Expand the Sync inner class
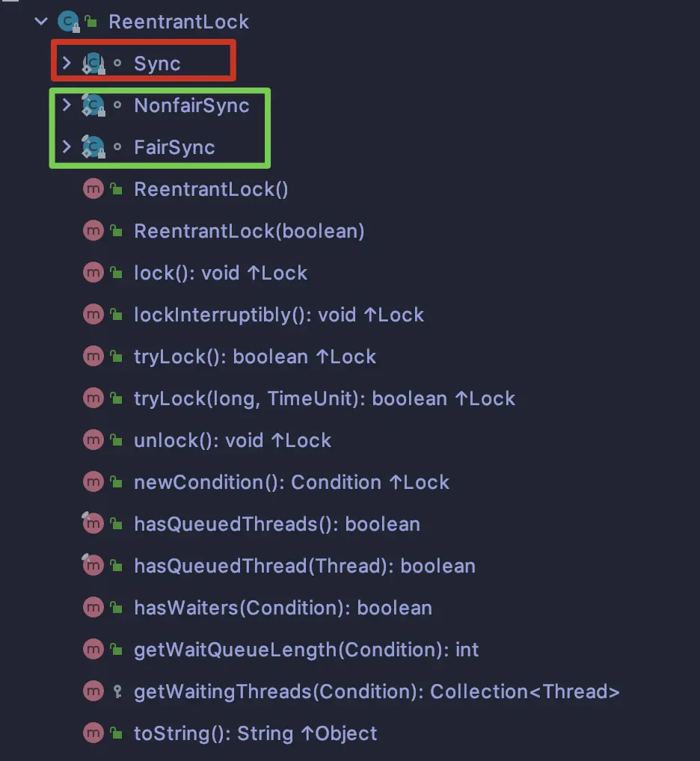Image resolution: width=700 pixels, height=761 pixels. coord(67,63)
